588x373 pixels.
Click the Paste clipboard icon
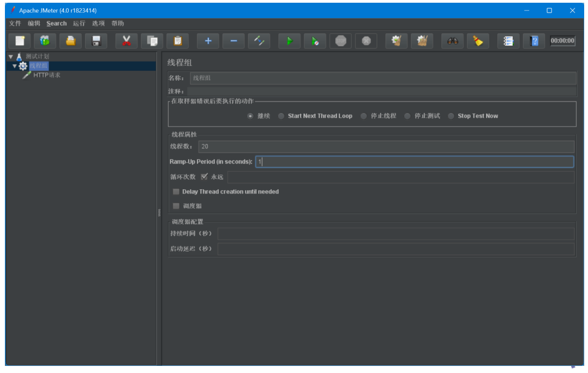coord(178,41)
